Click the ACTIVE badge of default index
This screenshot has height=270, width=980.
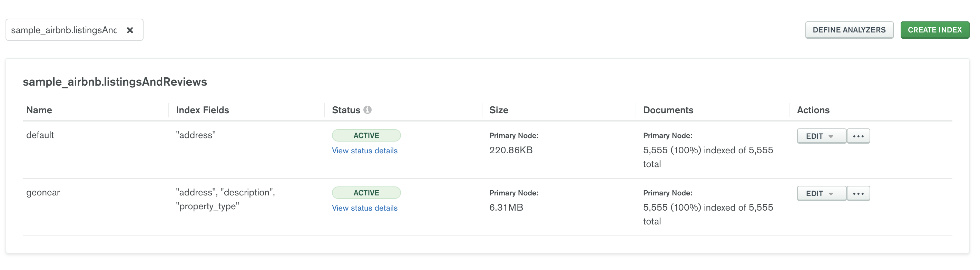(366, 136)
